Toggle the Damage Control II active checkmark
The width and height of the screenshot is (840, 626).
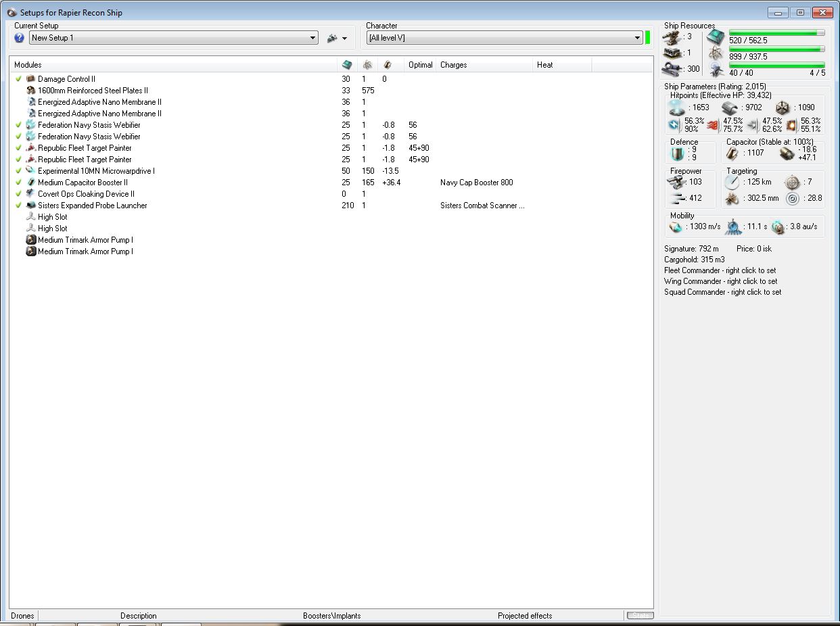(18, 79)
